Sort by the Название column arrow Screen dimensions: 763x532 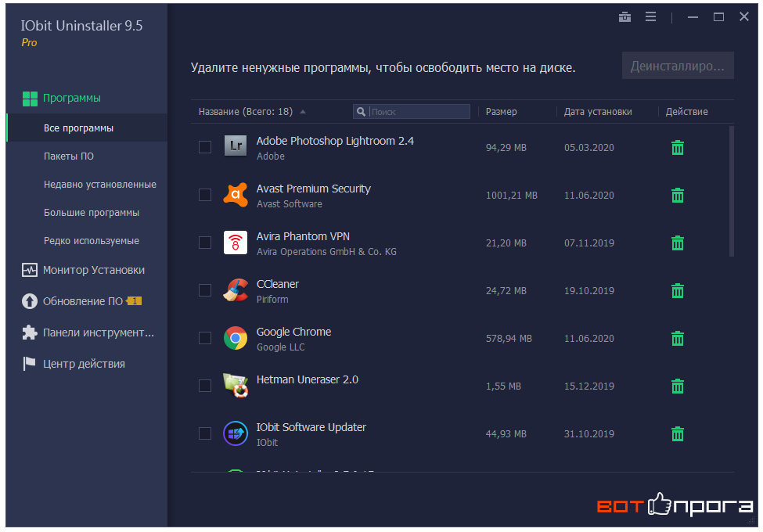pos(303,112)
